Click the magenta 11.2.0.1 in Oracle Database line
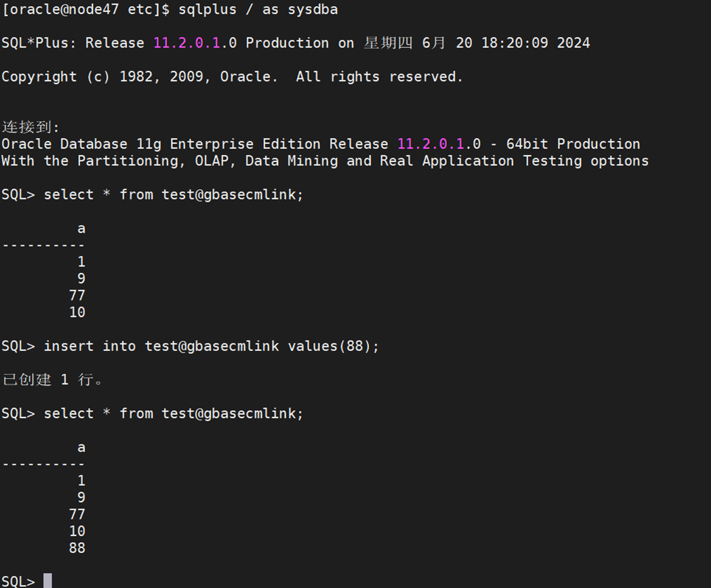This screenshot has height=588, width=711. pyautogui.click(x=431, y=144)
